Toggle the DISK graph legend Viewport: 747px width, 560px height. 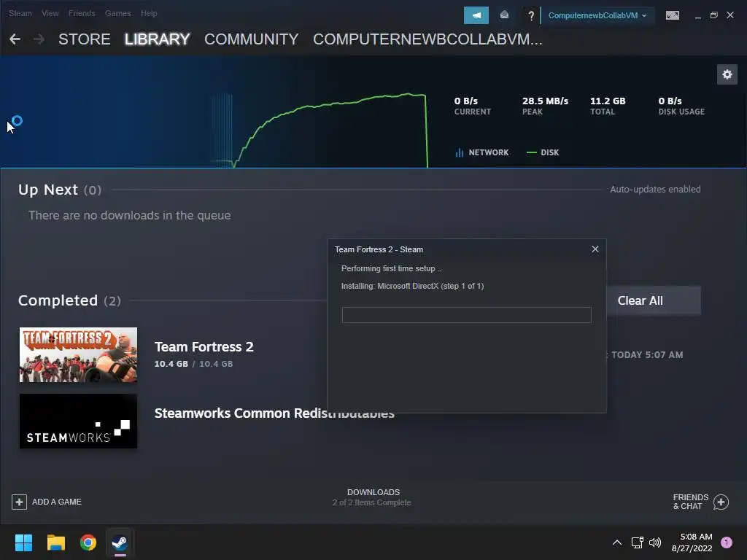coord(543,152)
